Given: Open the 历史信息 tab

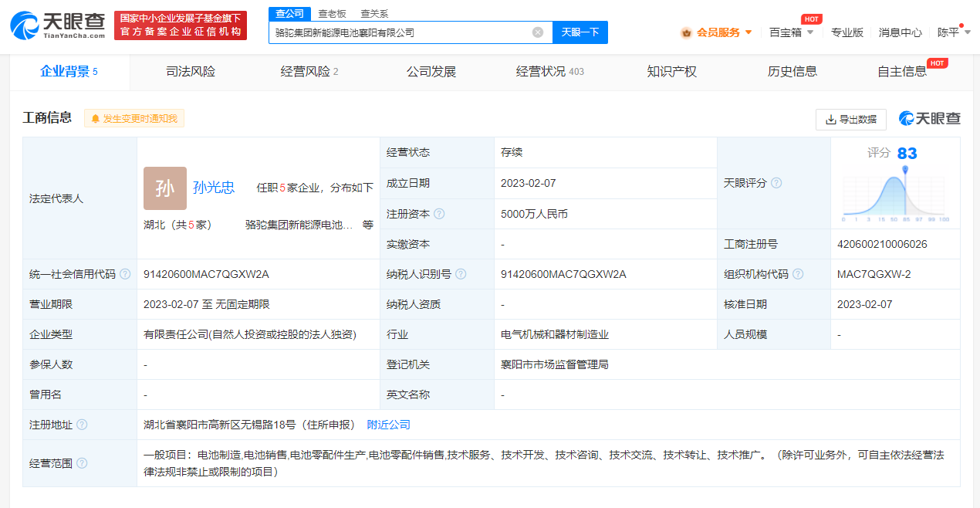Looking at the screenshot, I should [792, 72].
